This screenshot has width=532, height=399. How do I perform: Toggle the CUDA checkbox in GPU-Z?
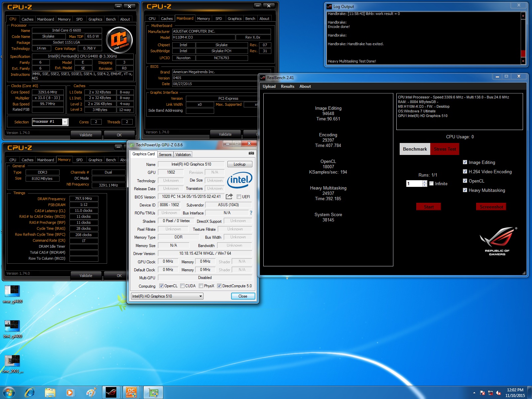click(182, 286)
